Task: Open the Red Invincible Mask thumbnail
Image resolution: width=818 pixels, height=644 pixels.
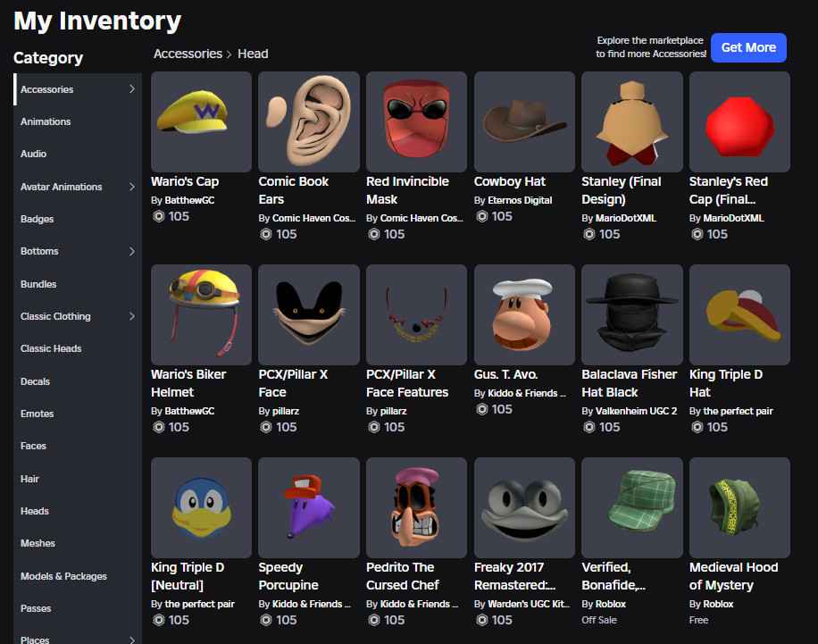Action: pyautogui.click(x=416, y=121)
